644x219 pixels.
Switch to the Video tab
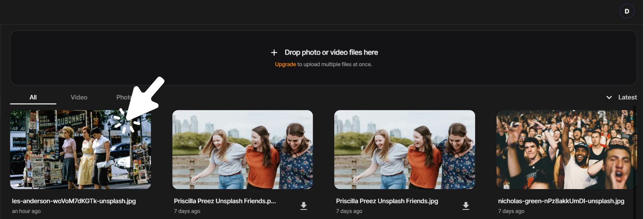[79, 97]
